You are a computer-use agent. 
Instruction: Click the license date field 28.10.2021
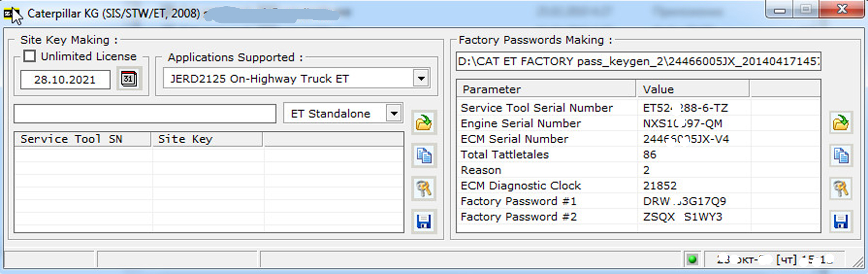click(65, 80)
